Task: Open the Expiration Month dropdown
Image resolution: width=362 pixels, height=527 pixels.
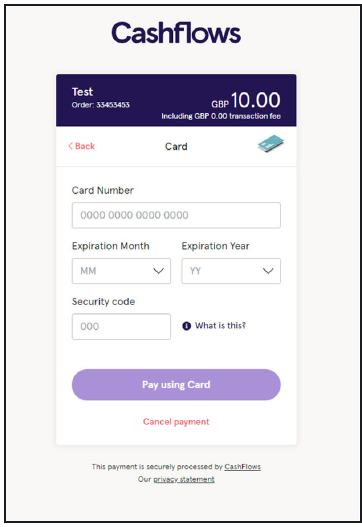Action: click(x=121, y=271)
